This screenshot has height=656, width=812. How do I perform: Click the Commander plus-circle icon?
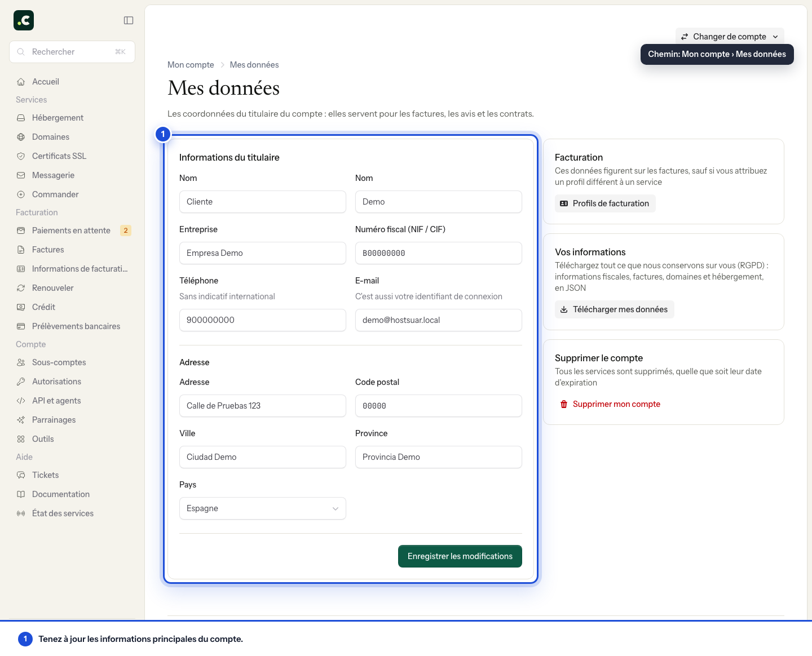pos(21,194)
